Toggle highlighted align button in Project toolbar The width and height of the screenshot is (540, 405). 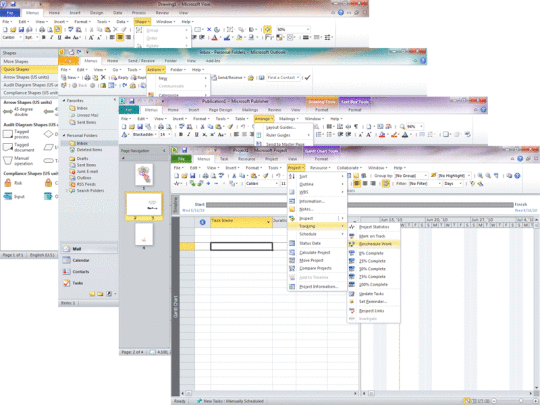(x=357, y=184)
